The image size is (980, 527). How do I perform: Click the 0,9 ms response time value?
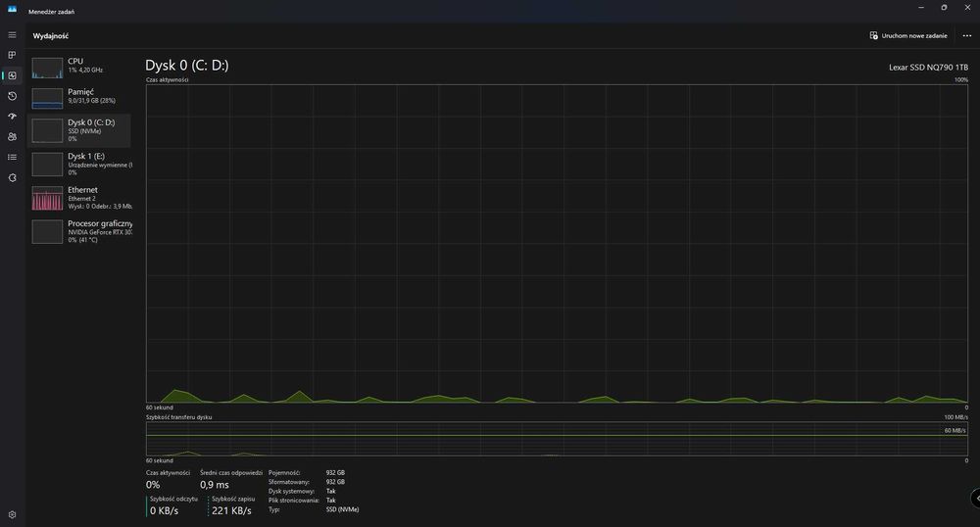215,485
